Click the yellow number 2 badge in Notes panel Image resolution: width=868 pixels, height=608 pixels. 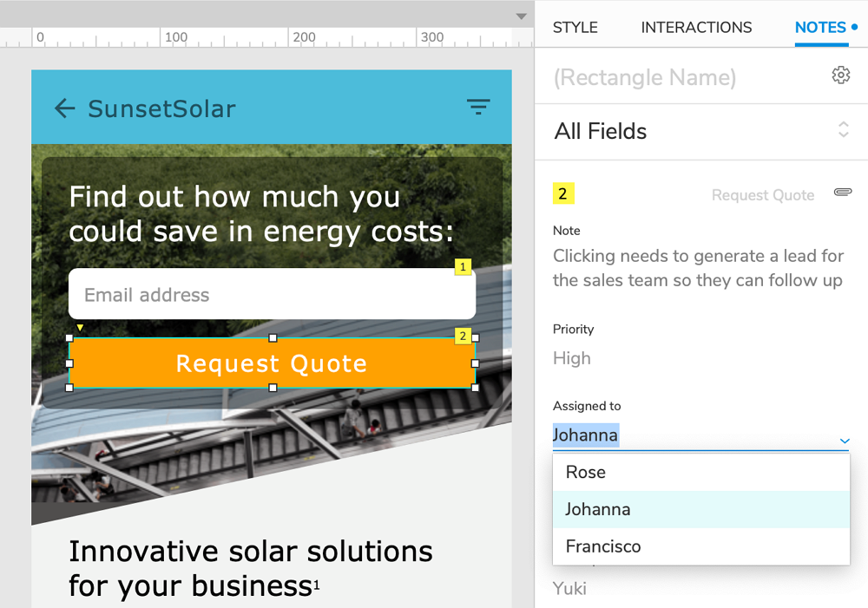(563, 194)
